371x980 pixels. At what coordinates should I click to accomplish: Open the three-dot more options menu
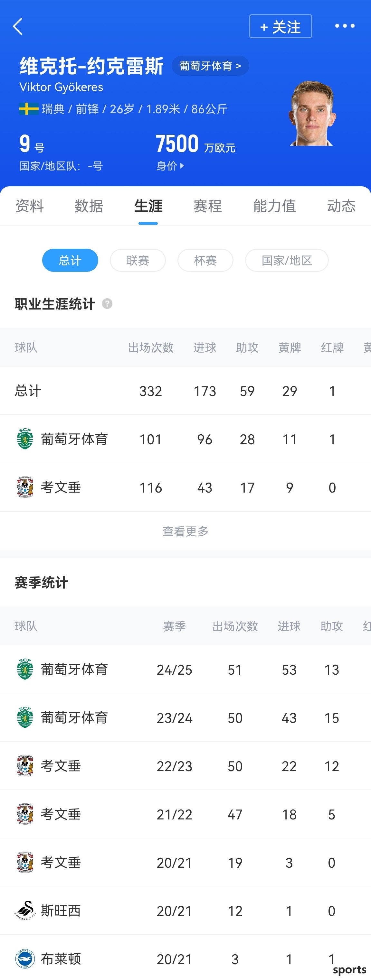(x=345, y=26)
